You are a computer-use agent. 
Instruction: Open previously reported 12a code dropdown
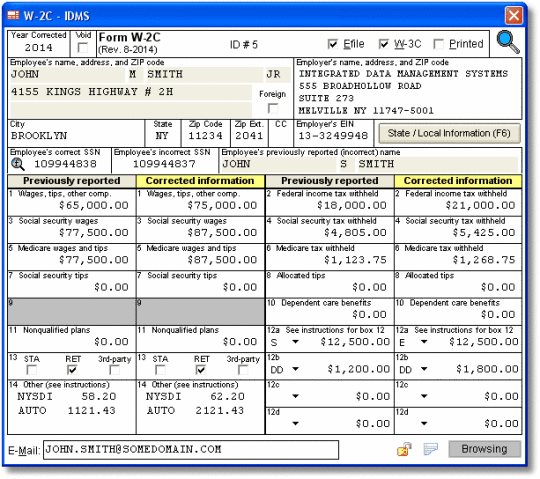pyautogui.click(x=295, y=342)
